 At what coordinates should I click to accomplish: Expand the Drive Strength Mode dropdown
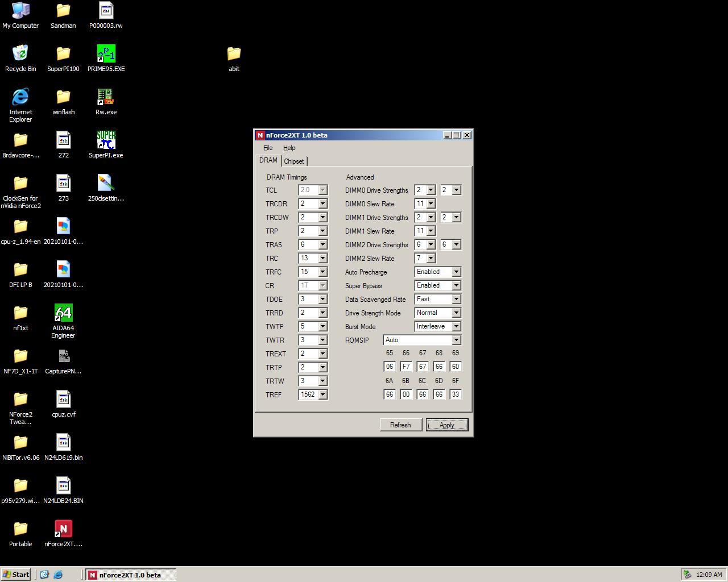pos(456,313)
